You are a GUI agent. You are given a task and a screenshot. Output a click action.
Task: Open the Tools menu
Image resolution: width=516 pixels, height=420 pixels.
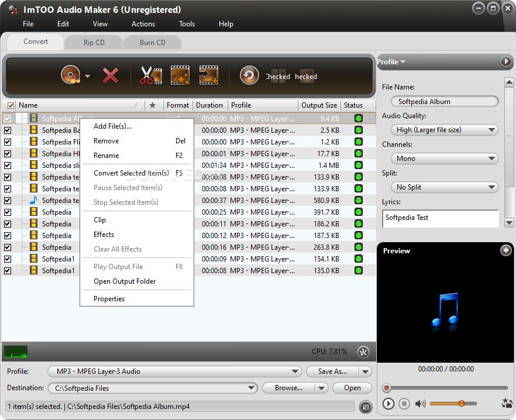(187, 24)
